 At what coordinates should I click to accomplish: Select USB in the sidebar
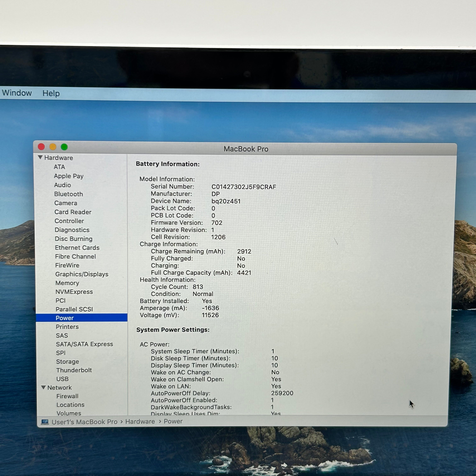62,379
